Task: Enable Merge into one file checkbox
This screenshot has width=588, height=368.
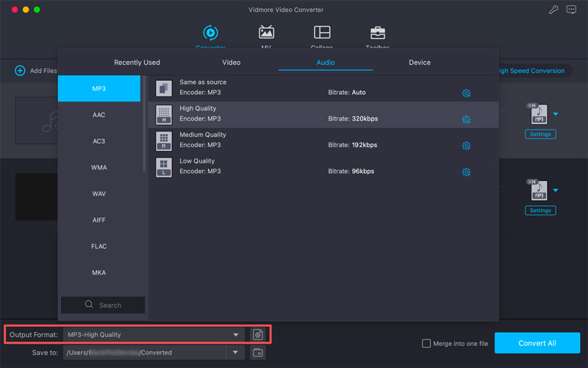Action: (426, 344)
